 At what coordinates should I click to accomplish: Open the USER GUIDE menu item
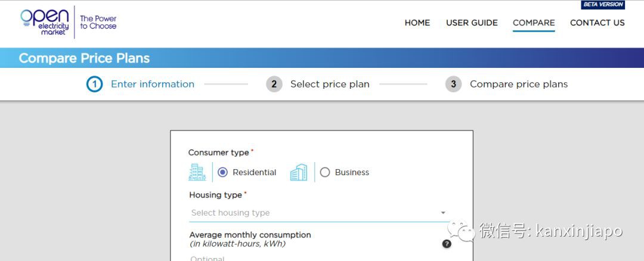point(472,23)
